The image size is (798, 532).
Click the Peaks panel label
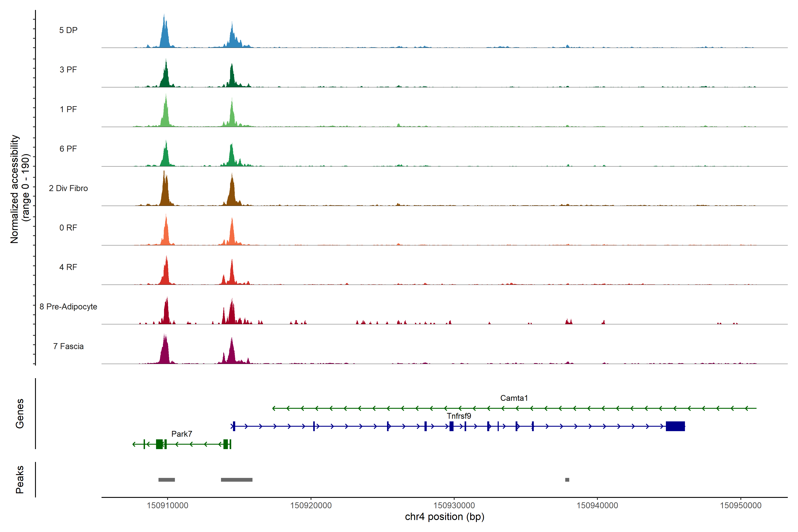(20, 479)
